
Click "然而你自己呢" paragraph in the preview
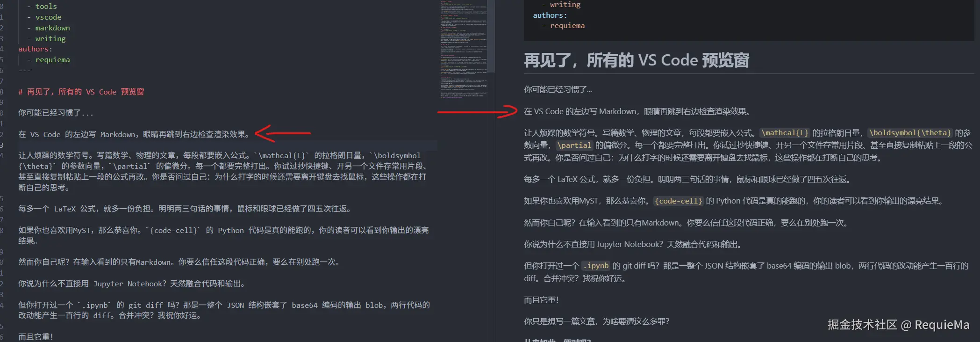pos(686,223)
